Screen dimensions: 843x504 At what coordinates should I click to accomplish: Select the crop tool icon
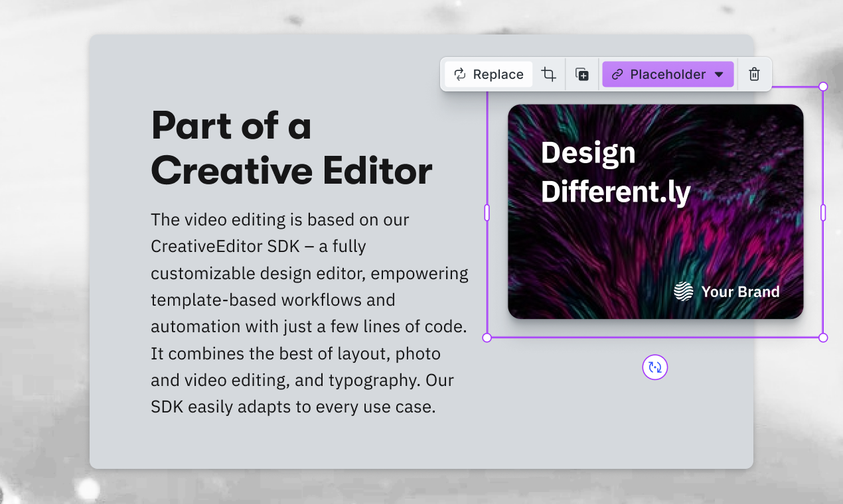tap(548, 74)
